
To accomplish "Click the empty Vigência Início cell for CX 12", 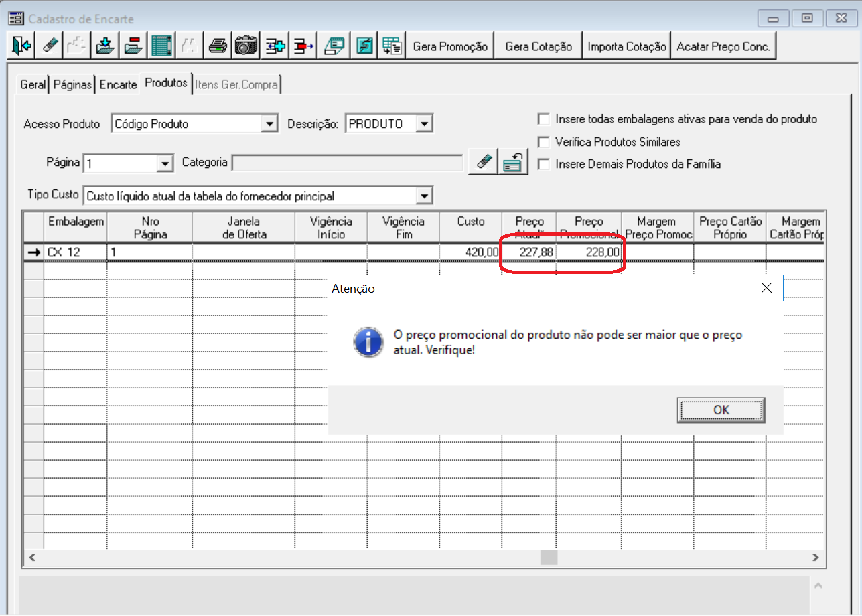I will (332, 252).
